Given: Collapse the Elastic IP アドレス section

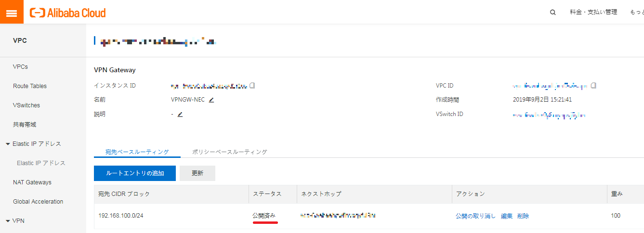Looking at the screenshot, I should (x=8, y=144).
